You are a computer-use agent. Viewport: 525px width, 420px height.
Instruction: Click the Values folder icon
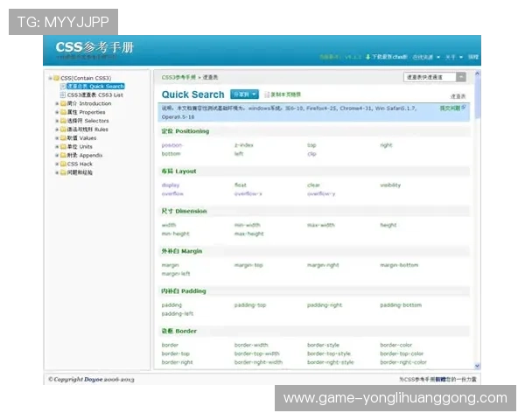63,137
